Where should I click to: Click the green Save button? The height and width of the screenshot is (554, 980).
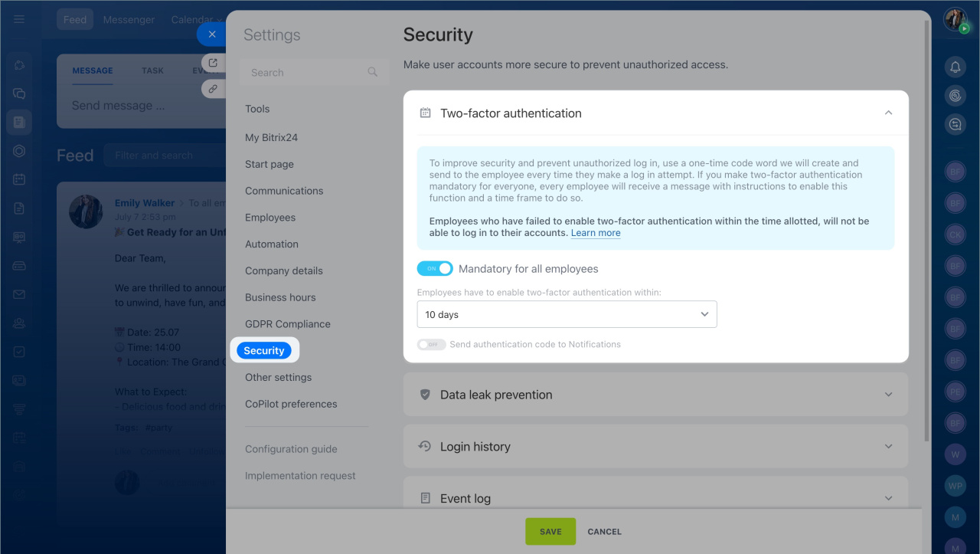pyautogui.click(x=550, y=531)
